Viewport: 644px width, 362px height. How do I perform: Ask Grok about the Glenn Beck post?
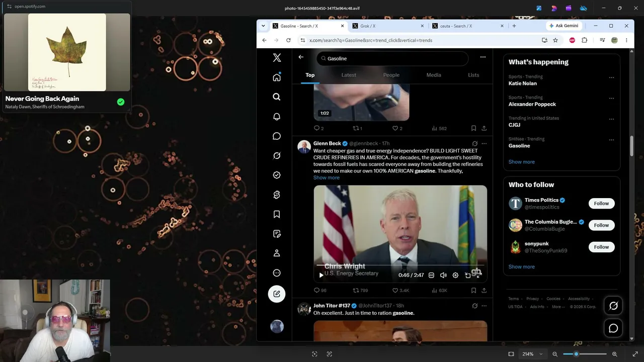(474, 144)
